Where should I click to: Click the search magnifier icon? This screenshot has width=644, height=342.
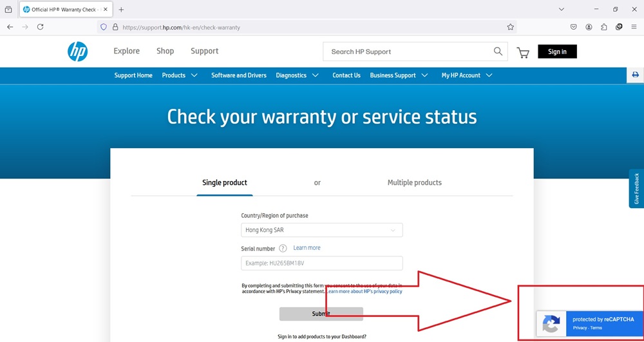pyautogui.click(x=498, y=52)
